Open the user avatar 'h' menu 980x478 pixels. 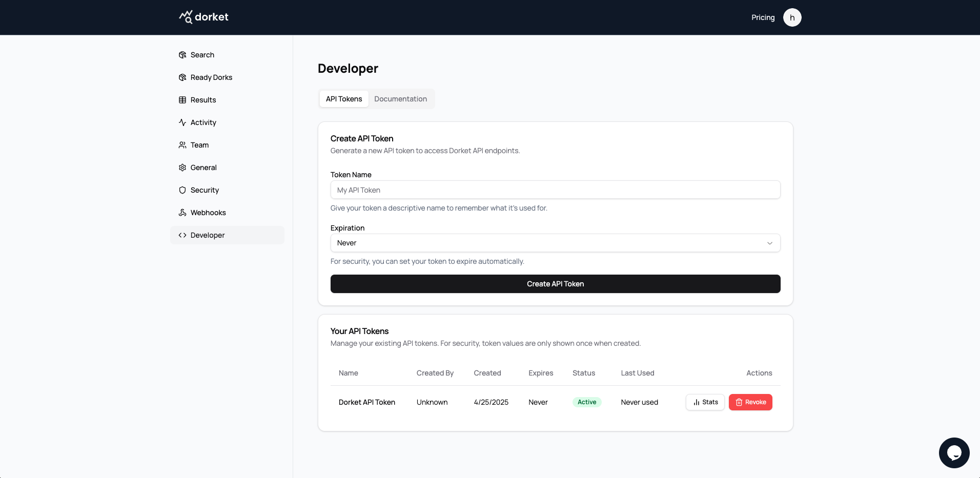point(792,17)
